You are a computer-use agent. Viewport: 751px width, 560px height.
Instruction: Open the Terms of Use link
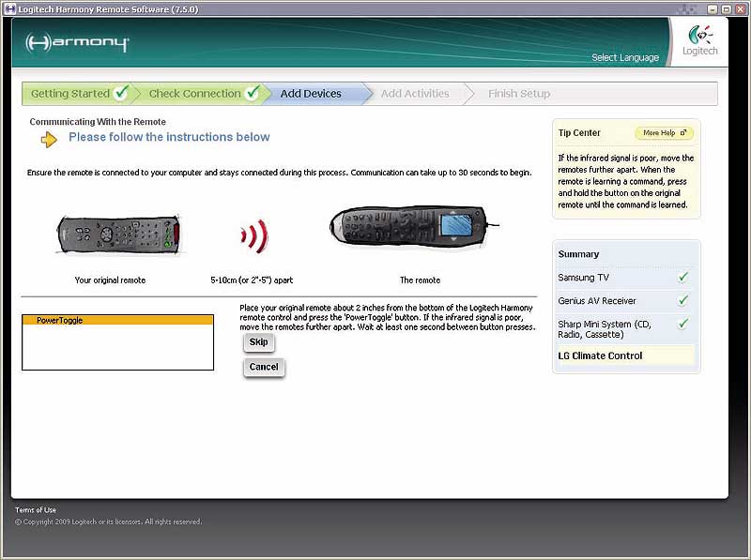[36, 509]
